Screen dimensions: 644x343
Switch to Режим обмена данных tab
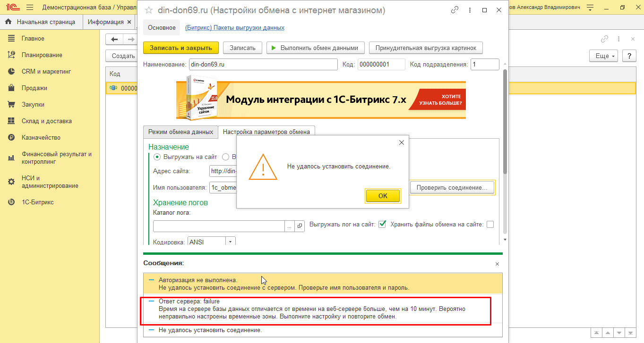180,132
